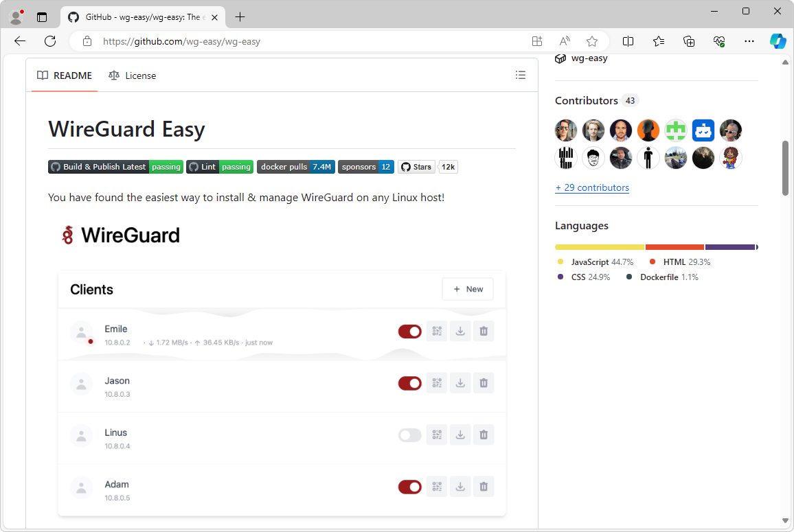Open browser split screen icon

(x=628, y=41)
